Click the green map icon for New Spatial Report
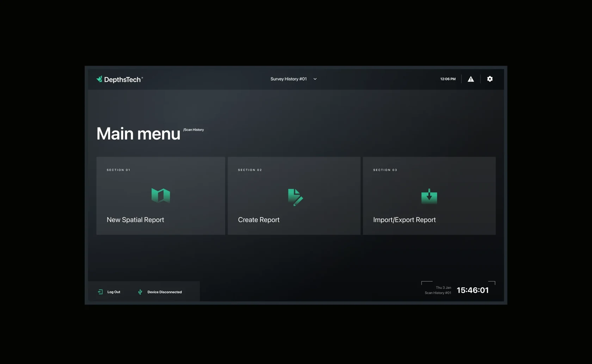Screen dimensions: 592x364 tap(161, 195)
